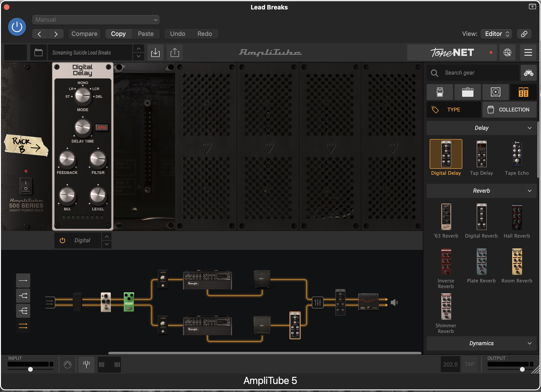Image resolution: width=541 pixels, height=392 pixels.
Task: Click the share preset upload icon
Action: (175, 52)
